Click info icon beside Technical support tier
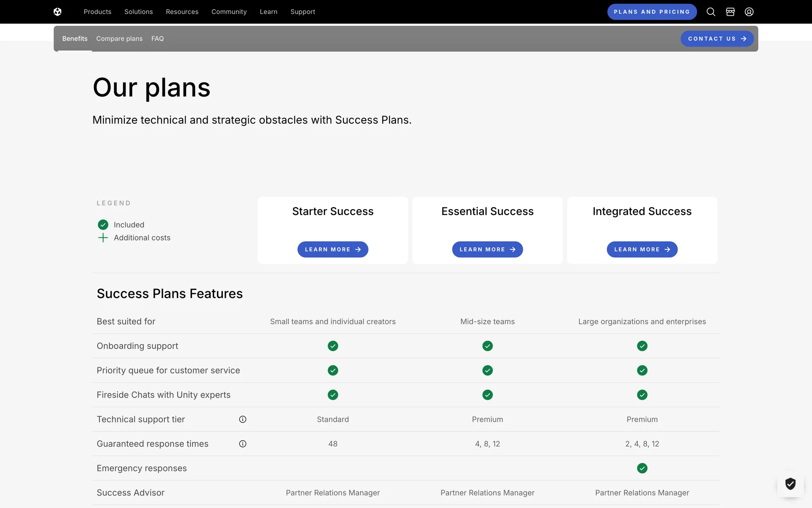The height and width of the screenshot is (508, 812). 243,420
